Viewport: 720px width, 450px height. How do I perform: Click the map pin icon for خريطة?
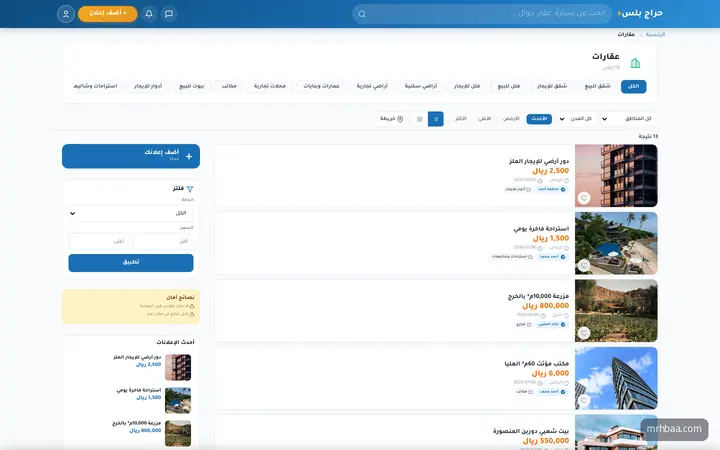[400, 119]
